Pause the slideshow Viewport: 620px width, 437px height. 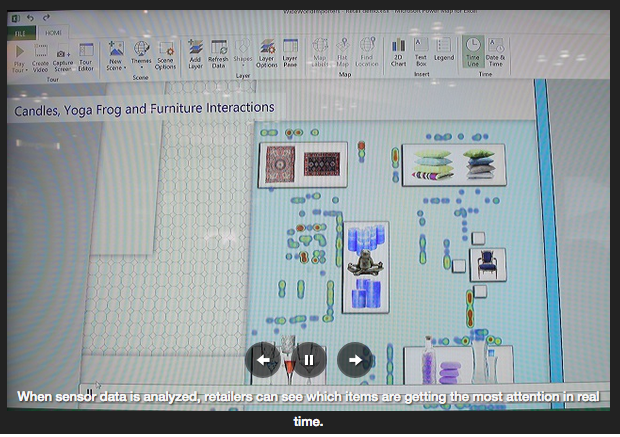tap(309, 360)
